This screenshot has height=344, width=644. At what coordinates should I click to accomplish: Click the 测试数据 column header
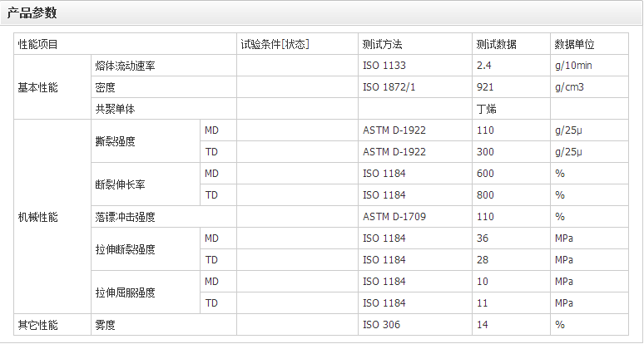point(497,44)
